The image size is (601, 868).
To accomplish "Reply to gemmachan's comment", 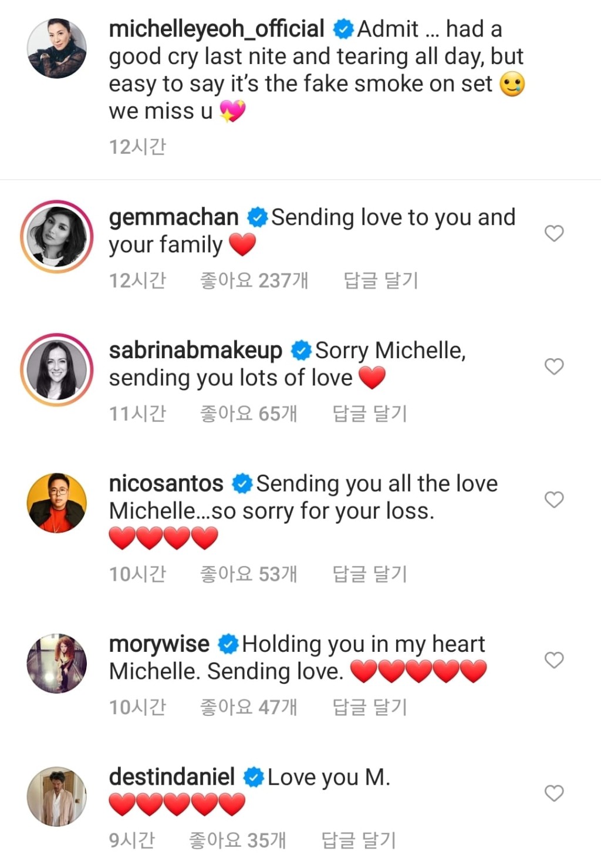I will click(380, 280).
